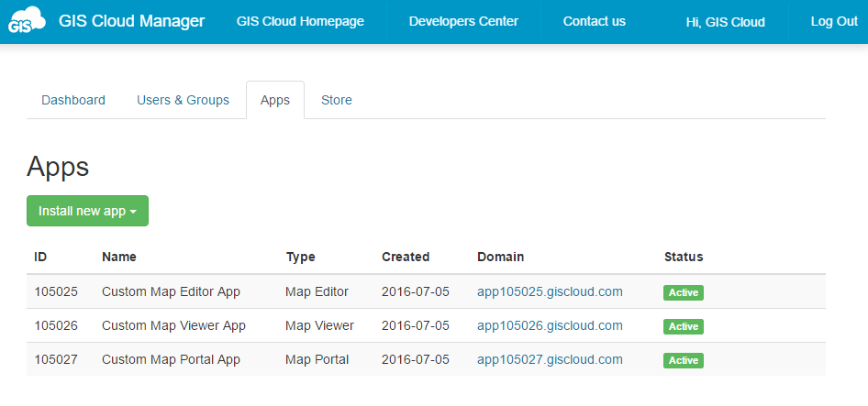Click ID cell 105026
Viewport: 868px width, 406px height.
point(56,325)
